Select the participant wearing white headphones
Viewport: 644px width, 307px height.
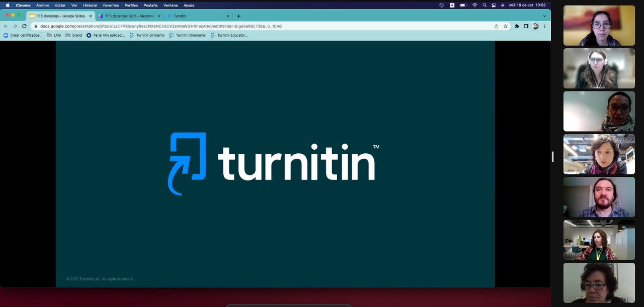pos(599,68)
